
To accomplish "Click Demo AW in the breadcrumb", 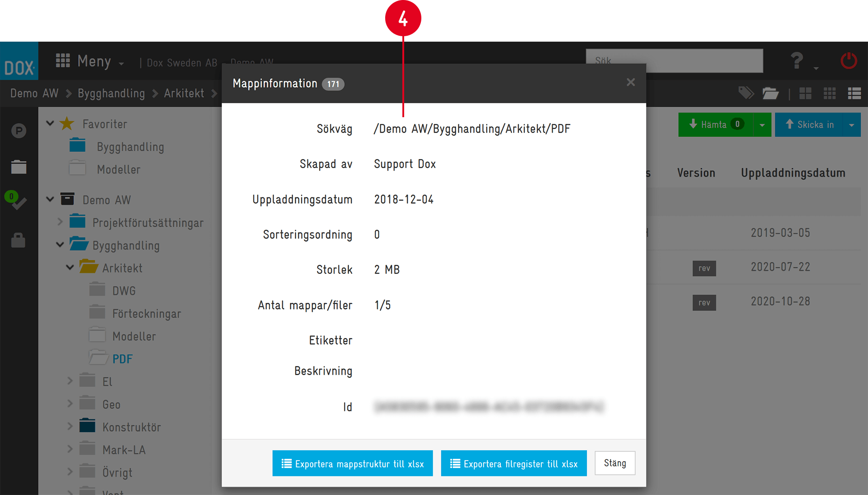I will pos(34,93).
